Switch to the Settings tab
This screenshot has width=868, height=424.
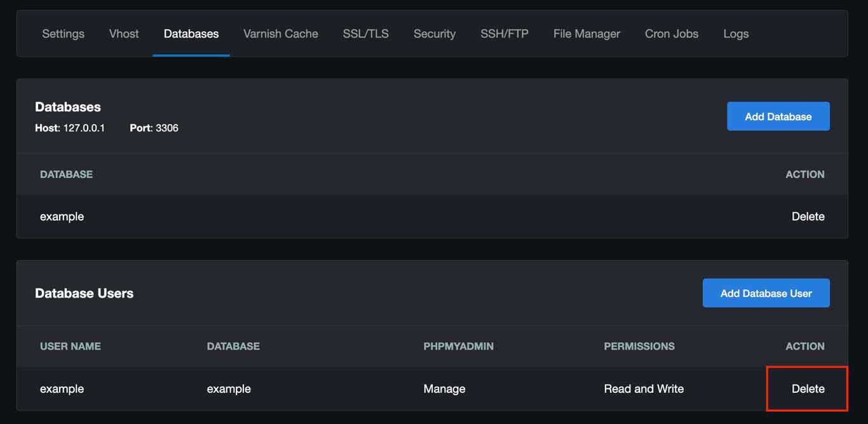(x=63, y=34)
